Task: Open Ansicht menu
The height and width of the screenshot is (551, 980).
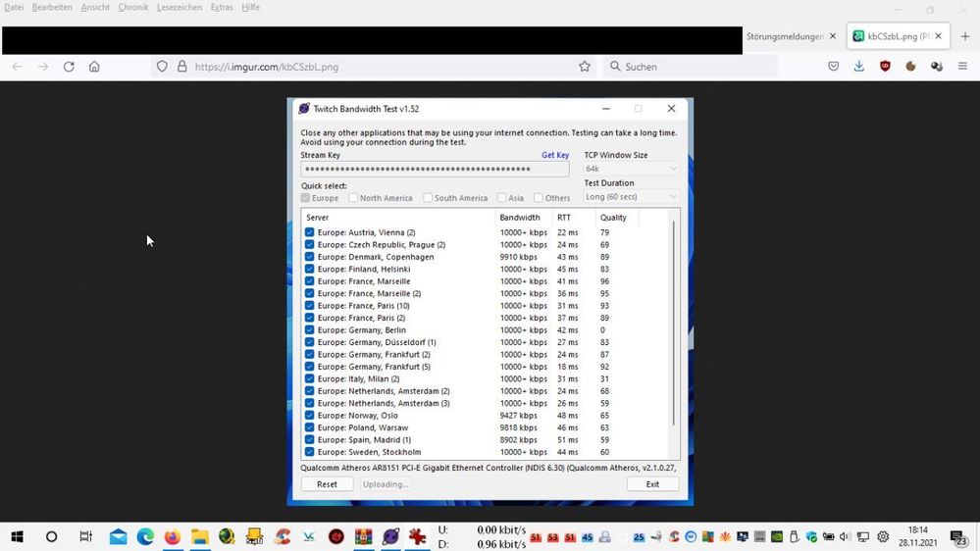Action: pyautogui.click(x=95, y=8)
